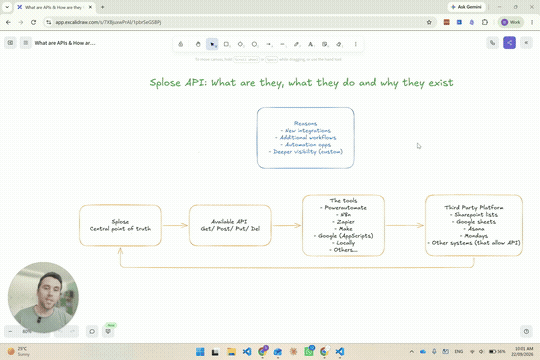The width and height of the screenshot is (540, 360).
Task: Select the Ellipse shape tool
Action: [255, 44]
